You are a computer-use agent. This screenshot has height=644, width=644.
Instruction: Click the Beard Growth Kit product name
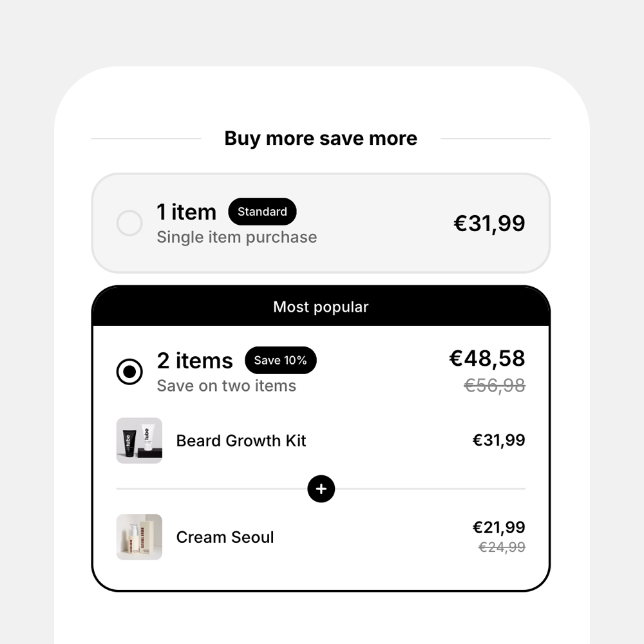tap(241, 440)
